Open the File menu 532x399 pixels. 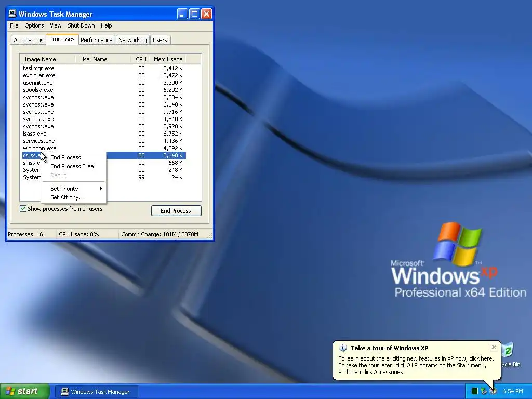(x=14, y=25)
